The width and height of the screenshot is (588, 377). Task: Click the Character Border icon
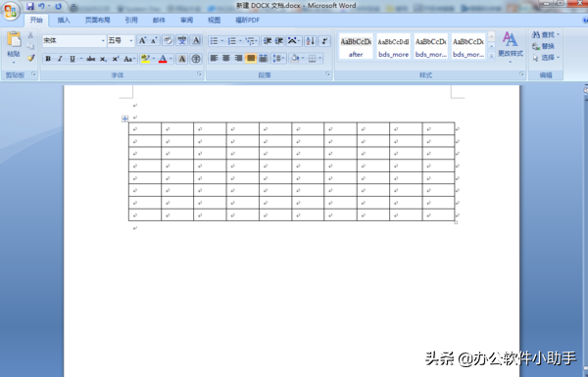click(196, 40)
